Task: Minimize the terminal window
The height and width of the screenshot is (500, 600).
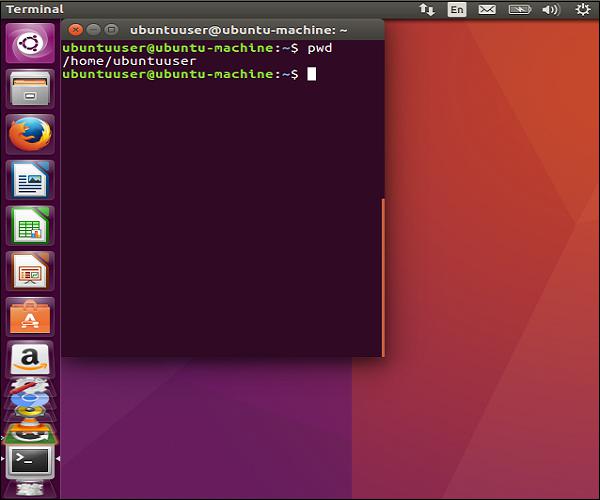Action: point(92,30)
